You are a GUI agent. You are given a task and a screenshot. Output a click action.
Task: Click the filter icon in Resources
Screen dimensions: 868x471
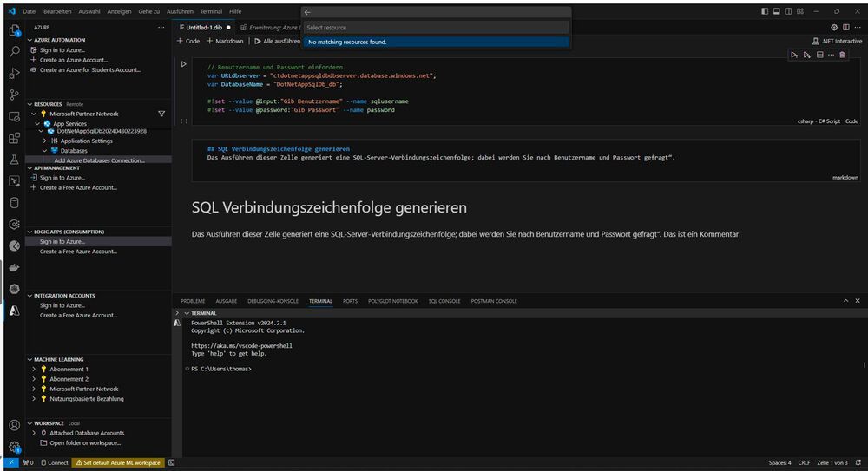pyautogui.click(x=161, y=114)
